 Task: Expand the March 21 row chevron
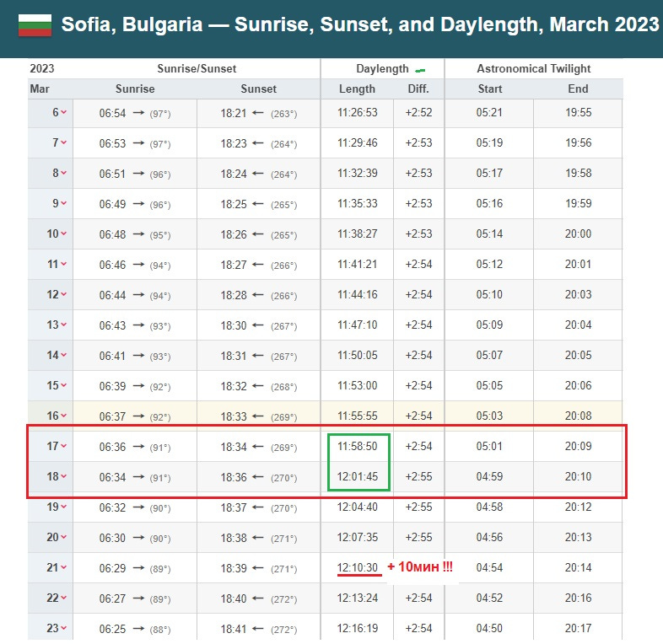click(x=63, y=567)
